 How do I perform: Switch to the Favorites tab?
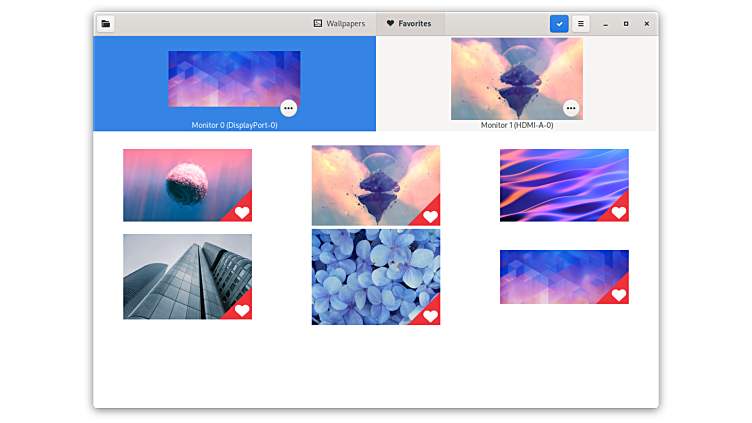tap(409, 23)
